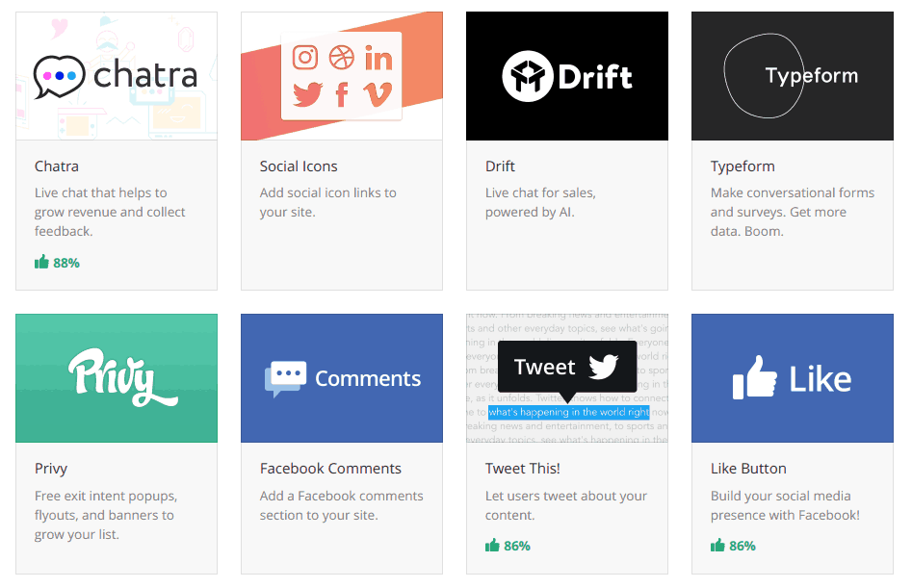Open the Typeform app title link

point(743,166)
